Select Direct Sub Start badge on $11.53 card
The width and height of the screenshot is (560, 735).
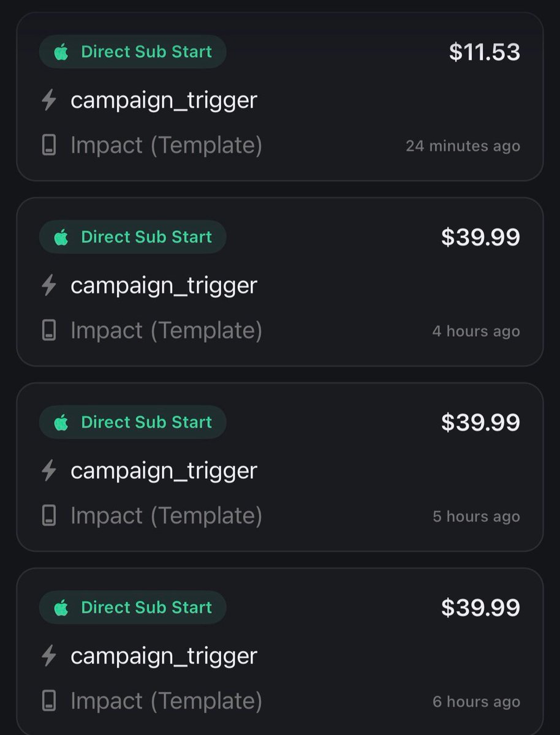133,52
